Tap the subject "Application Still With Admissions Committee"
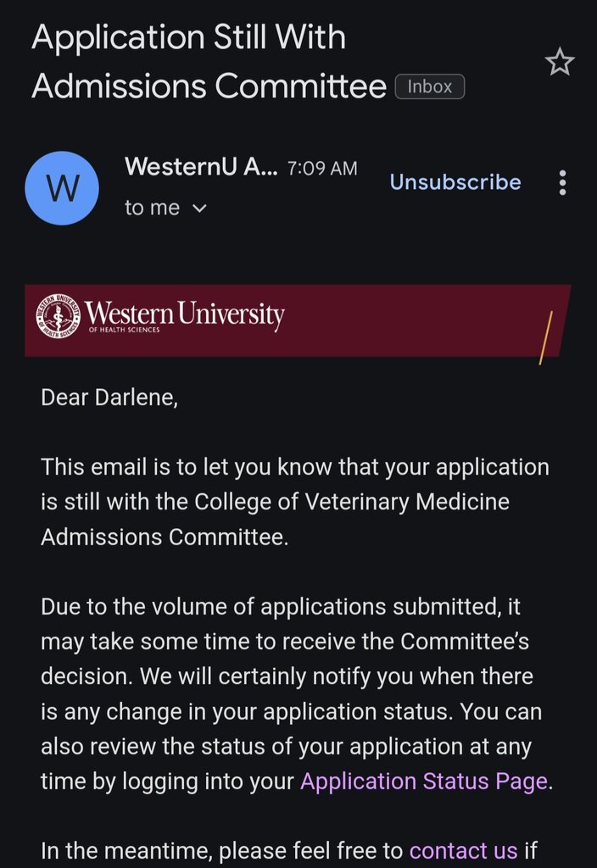 [209, 62]
